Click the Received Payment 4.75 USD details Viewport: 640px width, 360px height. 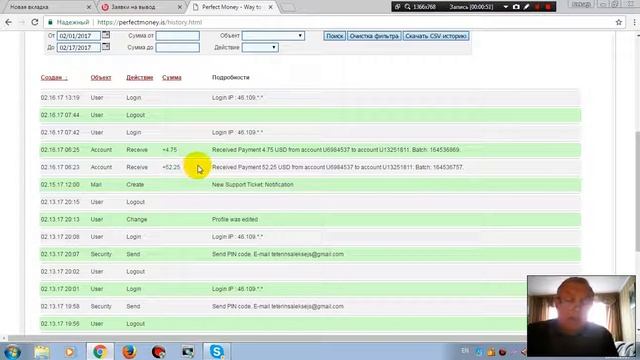pyautogui.click(x=336, y=150)
